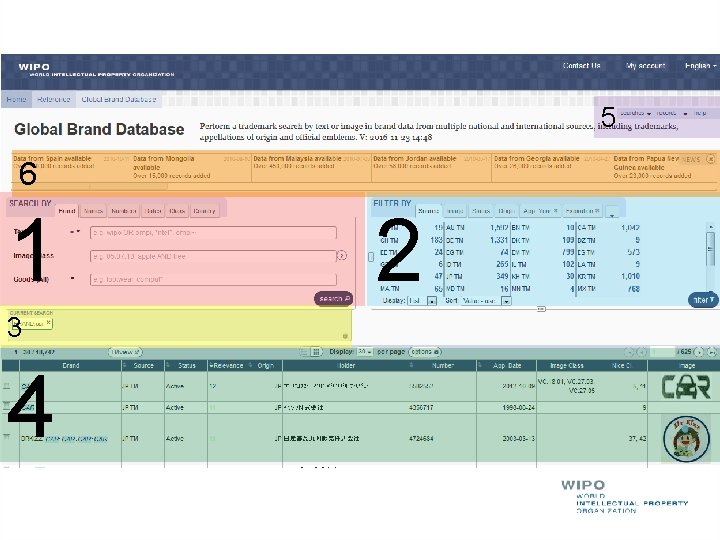Open the help link
Image resolution: width=720 pixels, height=540 pixels.
click(x=700, y=113)
